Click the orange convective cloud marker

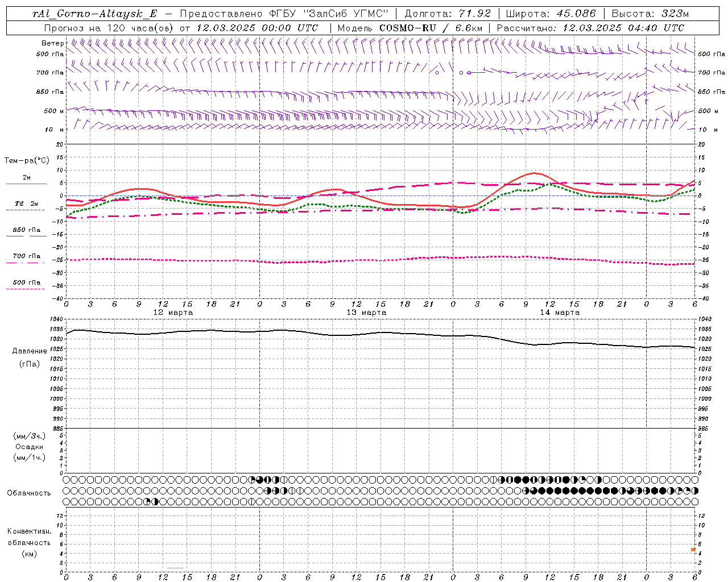[693, 550]
